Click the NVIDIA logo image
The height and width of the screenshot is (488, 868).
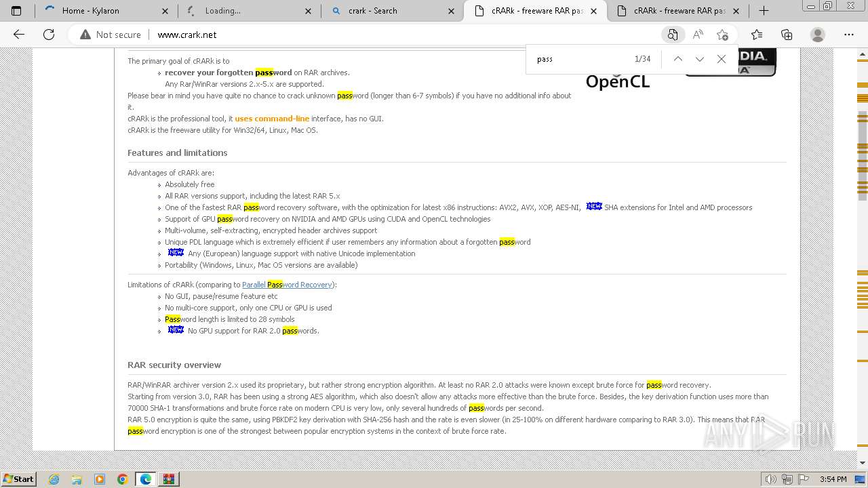click(x=730, y=62)
